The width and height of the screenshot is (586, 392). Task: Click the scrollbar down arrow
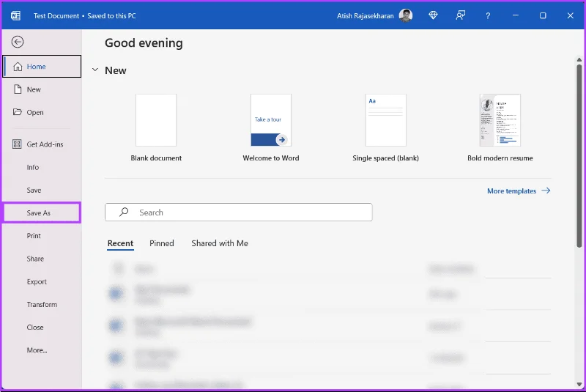pyautogui.click(x=579, y=385)
